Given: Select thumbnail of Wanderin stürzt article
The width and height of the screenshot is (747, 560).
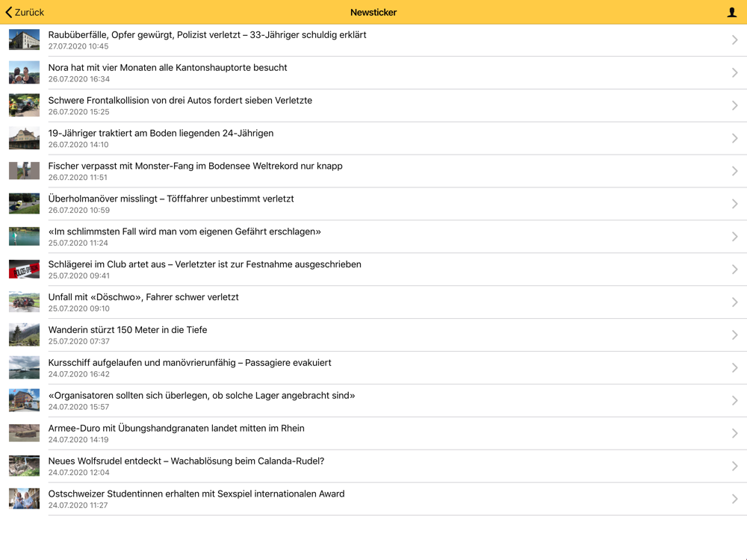Looking at the screenshot, I should coord(25,335).
